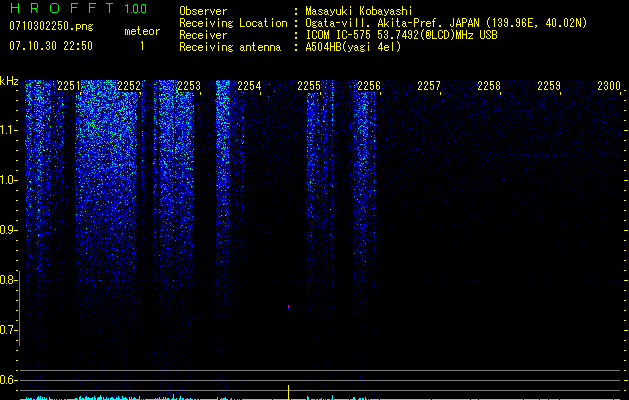Image resolution: width=629 pixels, height=400 pixels.
Task: Select the filename 0710302250.png
Action: (x=51, y=26)
